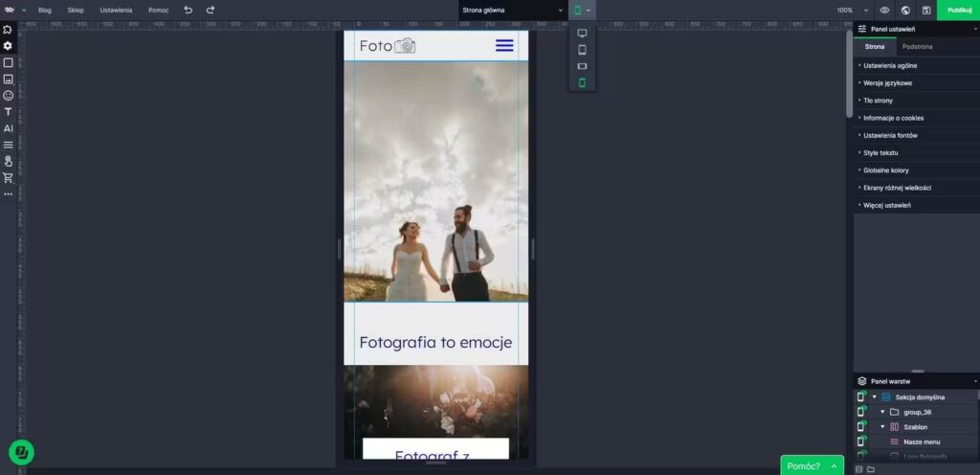Image resolution: width=980 pixels, height=475 pixels.
Task: Select the rectangle shape tool
Action: pos(8,62)
